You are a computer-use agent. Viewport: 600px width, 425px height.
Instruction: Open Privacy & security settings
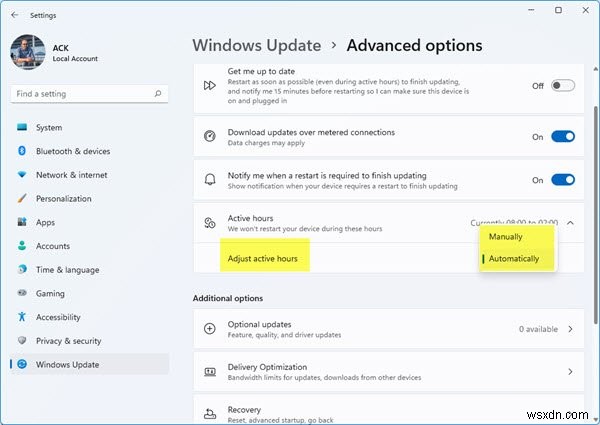coord(89,341)
